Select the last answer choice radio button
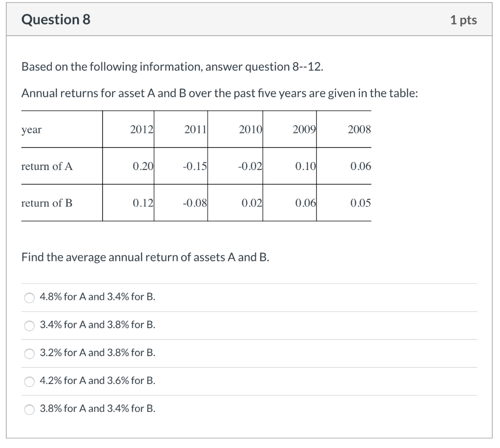Viewport: 500px width, 448px height. 29,409
